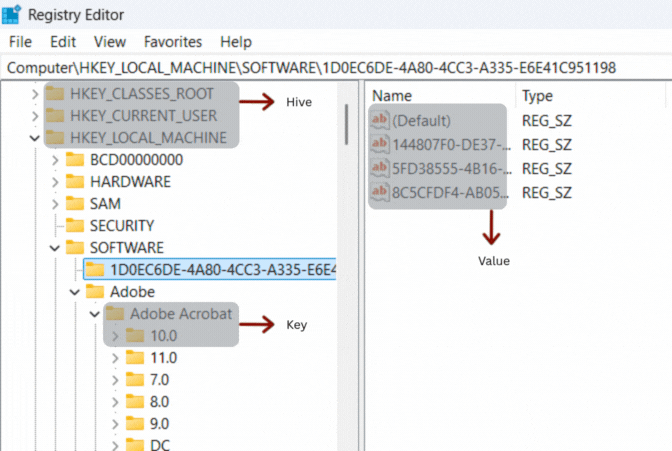Screen dimensions: 672x451
Task: Click REG_SZ type of (Default) row
Action: 547,121
